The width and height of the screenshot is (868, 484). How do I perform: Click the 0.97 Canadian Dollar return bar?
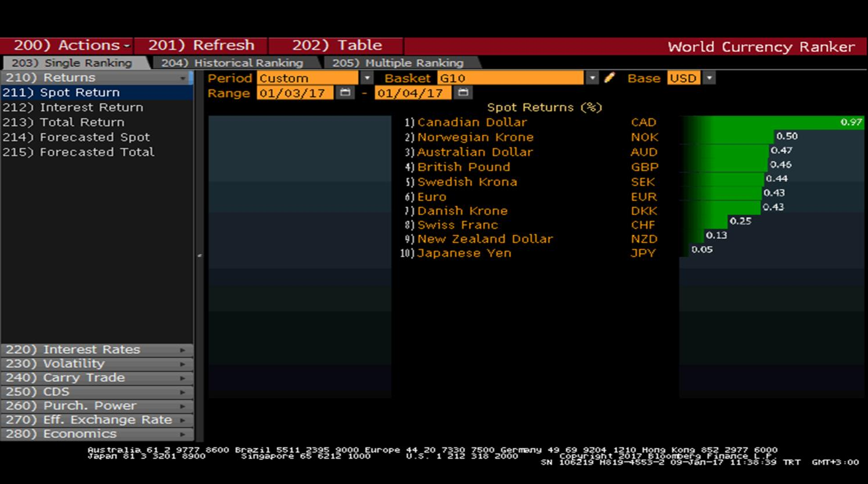point(772,122)
